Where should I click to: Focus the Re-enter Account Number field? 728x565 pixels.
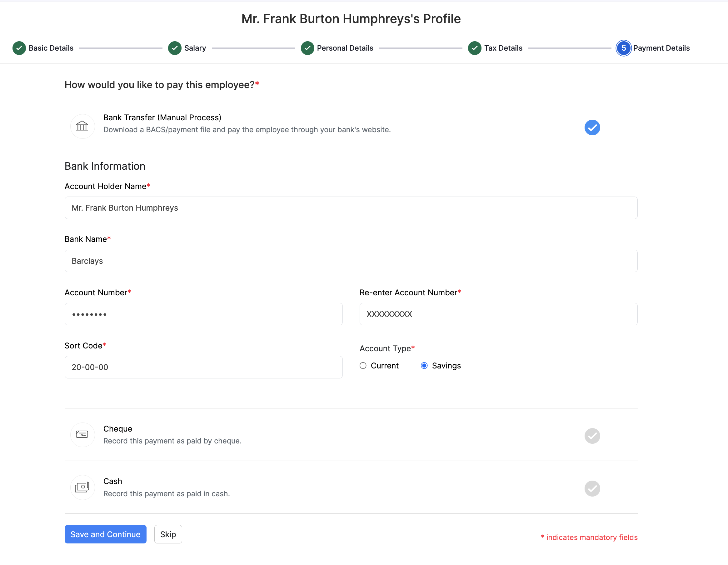498,314
